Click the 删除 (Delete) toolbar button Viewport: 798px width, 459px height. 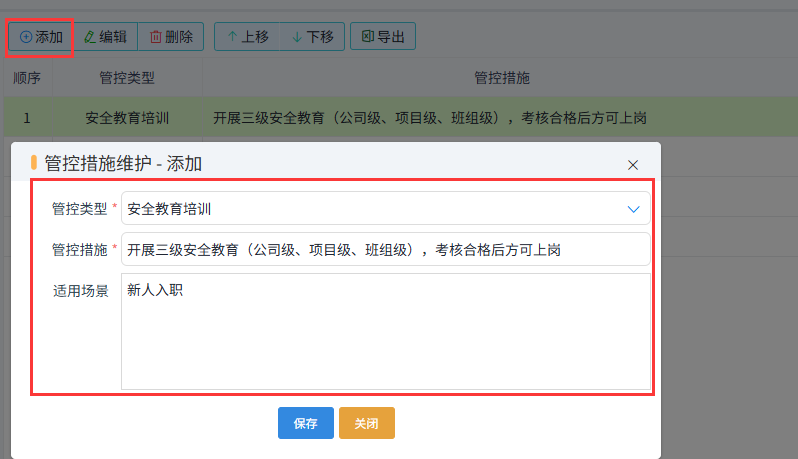tap(171, 37)
